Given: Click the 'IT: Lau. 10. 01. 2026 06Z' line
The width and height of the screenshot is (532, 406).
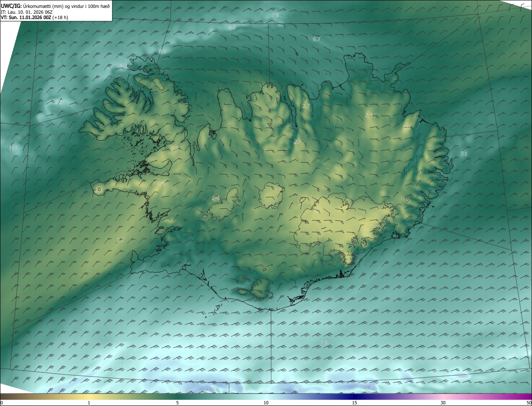Looking at the screenshot, I should click(x=26, y=12).
